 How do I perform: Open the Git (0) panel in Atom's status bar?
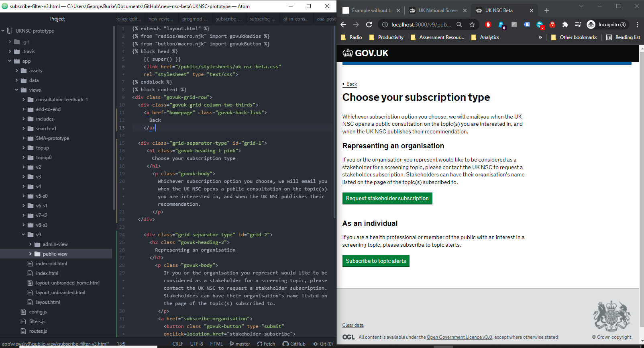click(x=323, y=344)
